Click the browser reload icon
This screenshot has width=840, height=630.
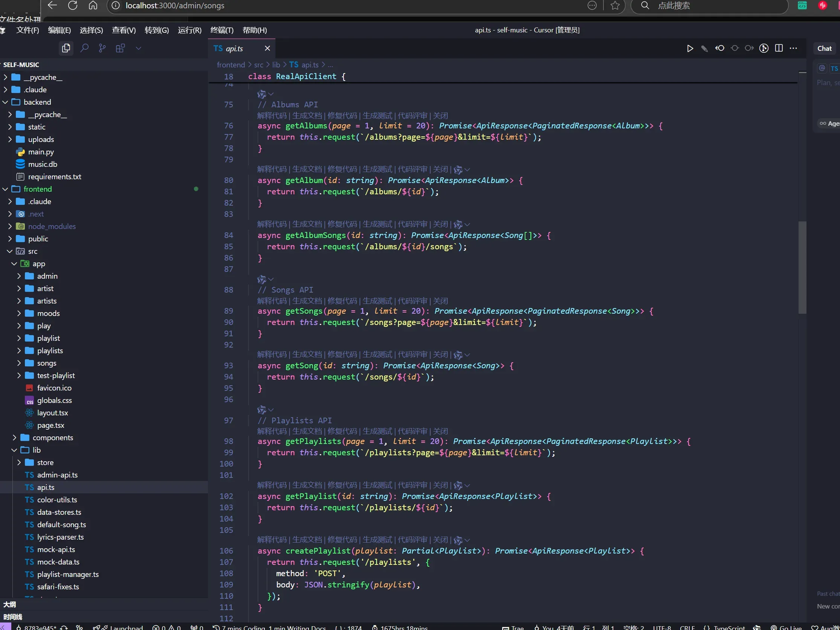point(73,6)
